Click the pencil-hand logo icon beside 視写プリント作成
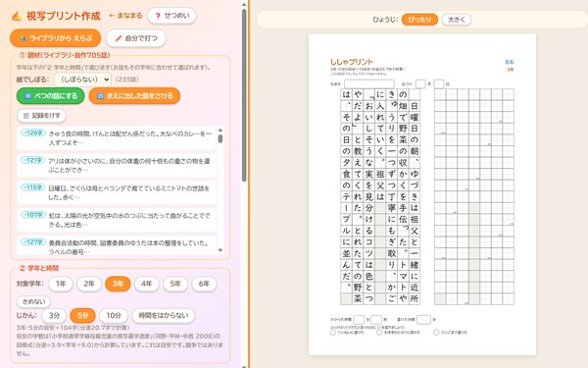Image resolution: width=588 pixels, height=368 pixels. [16, 16]
